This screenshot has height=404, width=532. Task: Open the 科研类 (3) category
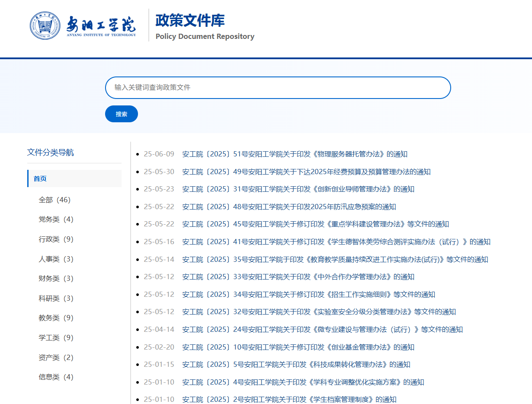pos(56,298)
